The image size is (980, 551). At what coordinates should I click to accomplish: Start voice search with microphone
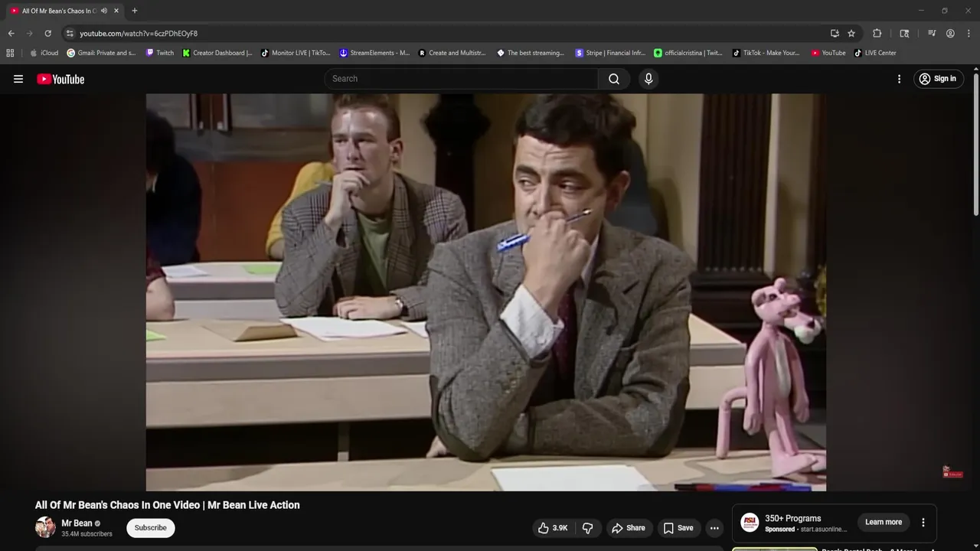pos(648,79)
